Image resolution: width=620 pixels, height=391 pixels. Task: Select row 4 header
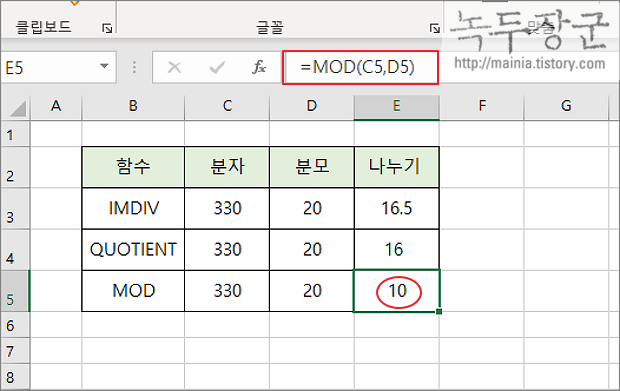[15, 250]
